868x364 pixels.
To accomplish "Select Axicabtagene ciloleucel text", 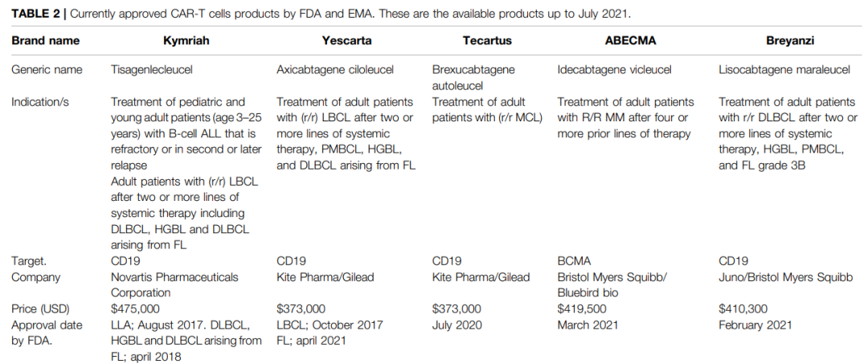I will 334,70.
